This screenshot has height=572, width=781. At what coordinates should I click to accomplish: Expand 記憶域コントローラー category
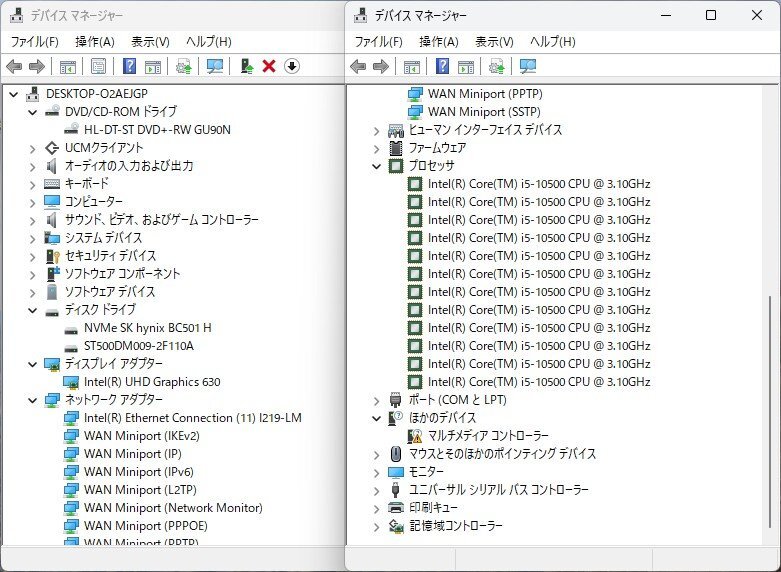point(377,526)
